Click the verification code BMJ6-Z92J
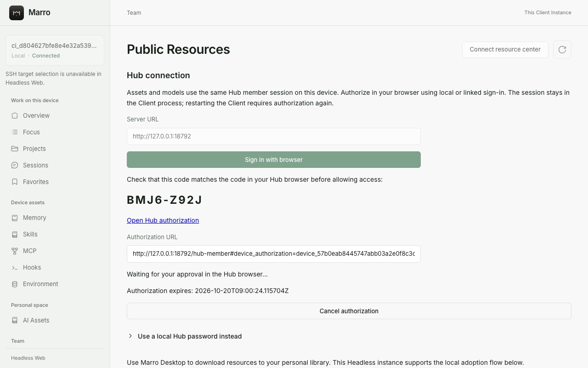 [164, 200]
